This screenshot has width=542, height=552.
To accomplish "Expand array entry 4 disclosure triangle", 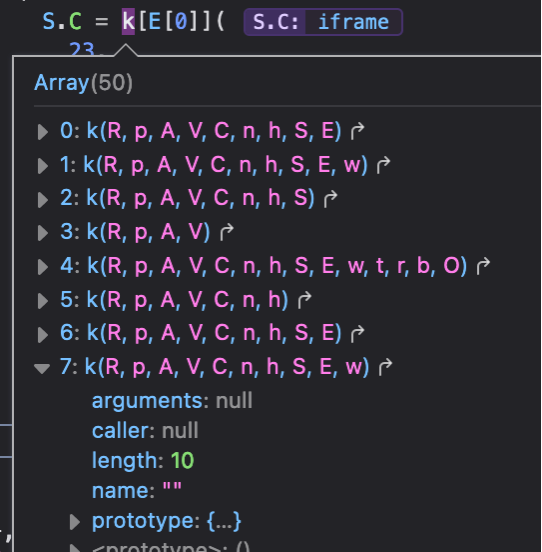I will tap(43, 266).
